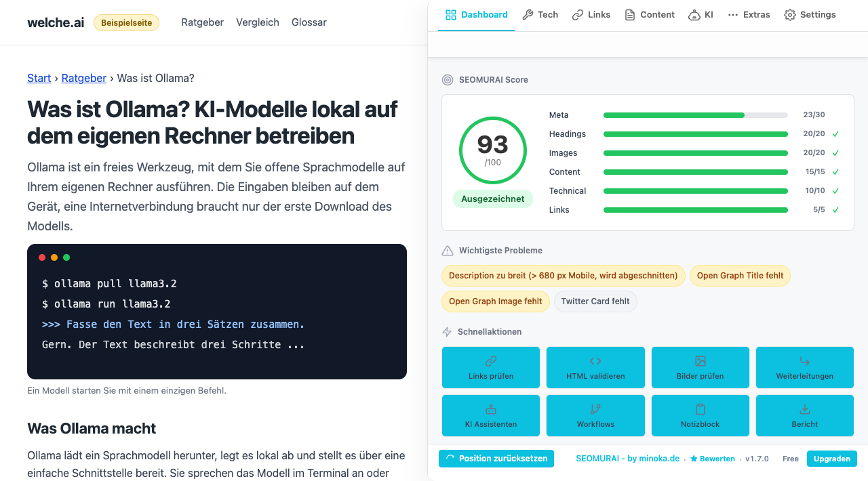Click the SEOMURAI Score target icon
The height and width of the screenshot is (481, 868).
[x=448, y=80]
